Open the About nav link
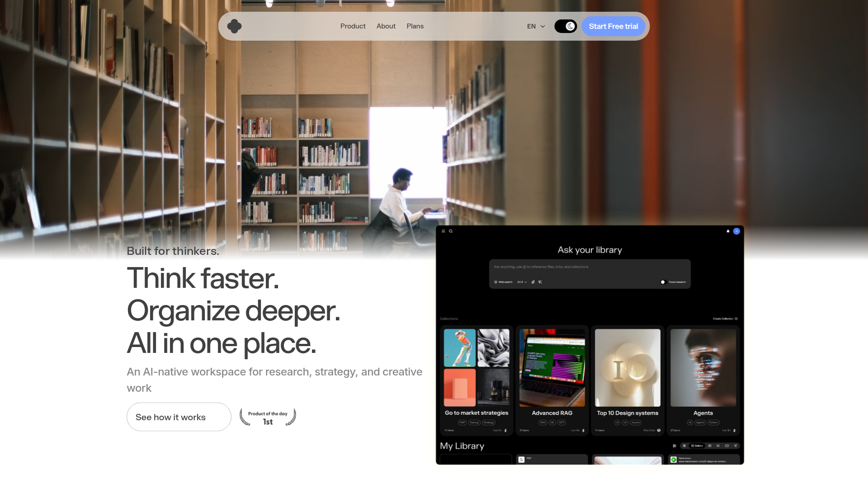868x488 pixels. 386,26
